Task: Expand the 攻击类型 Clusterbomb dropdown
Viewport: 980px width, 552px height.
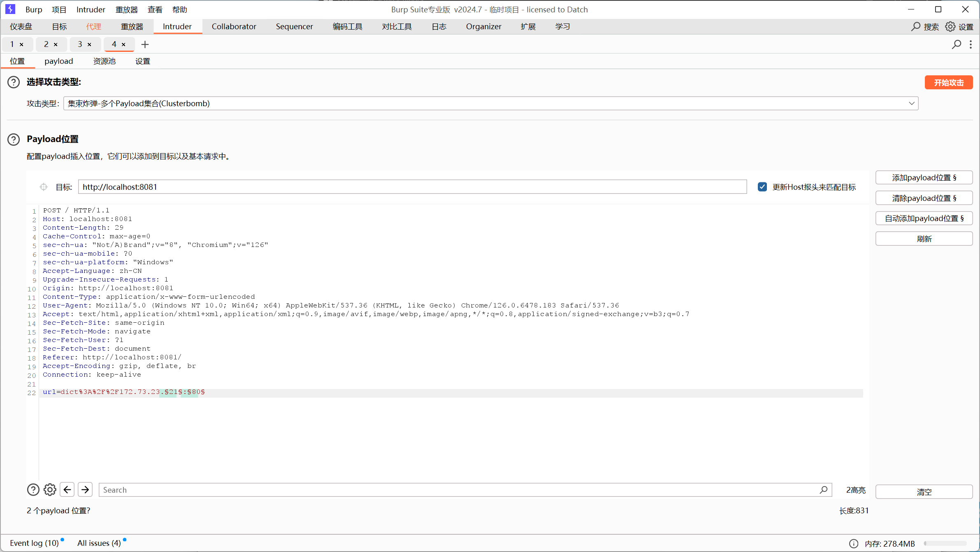Action: pos(911,103)
